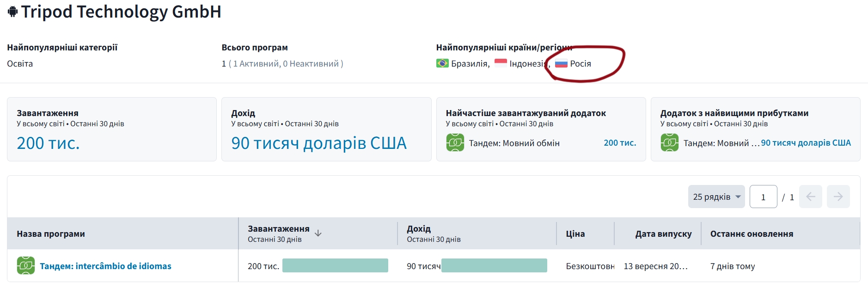Click the 200 тис. downloads value in card
The width and height of the screenshot is (868, 283).
click(x=48, y=143)
